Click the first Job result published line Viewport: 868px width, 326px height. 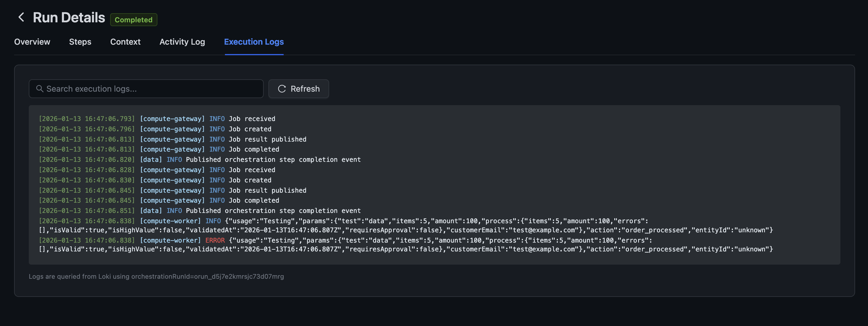click(x=172, y=139)
